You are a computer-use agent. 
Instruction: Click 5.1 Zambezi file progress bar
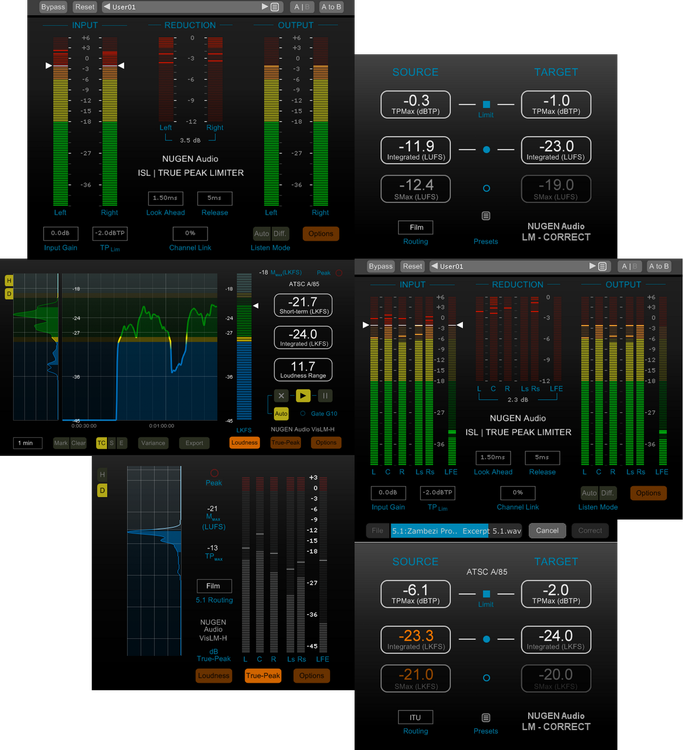456,531
